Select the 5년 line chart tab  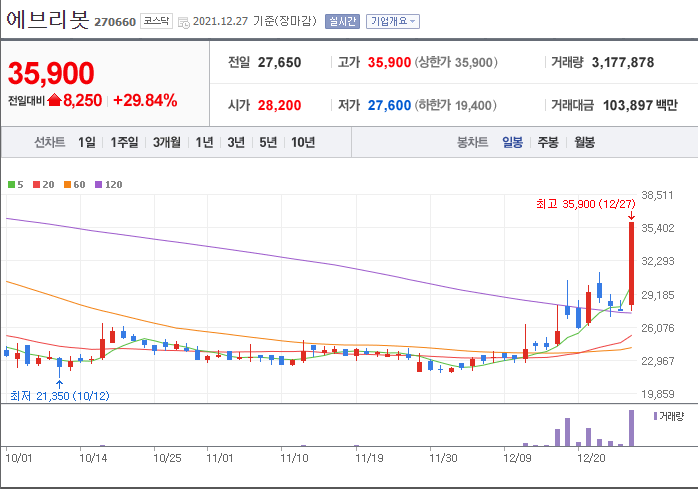[268, 143]
